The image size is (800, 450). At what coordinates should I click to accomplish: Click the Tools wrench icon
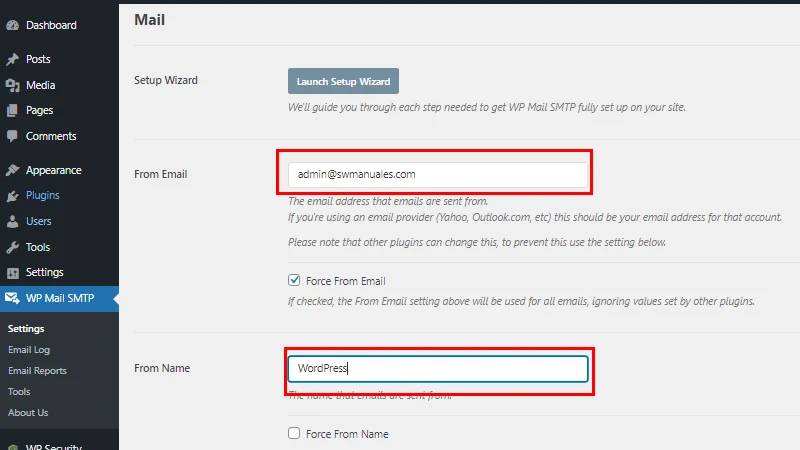point(13,247)
